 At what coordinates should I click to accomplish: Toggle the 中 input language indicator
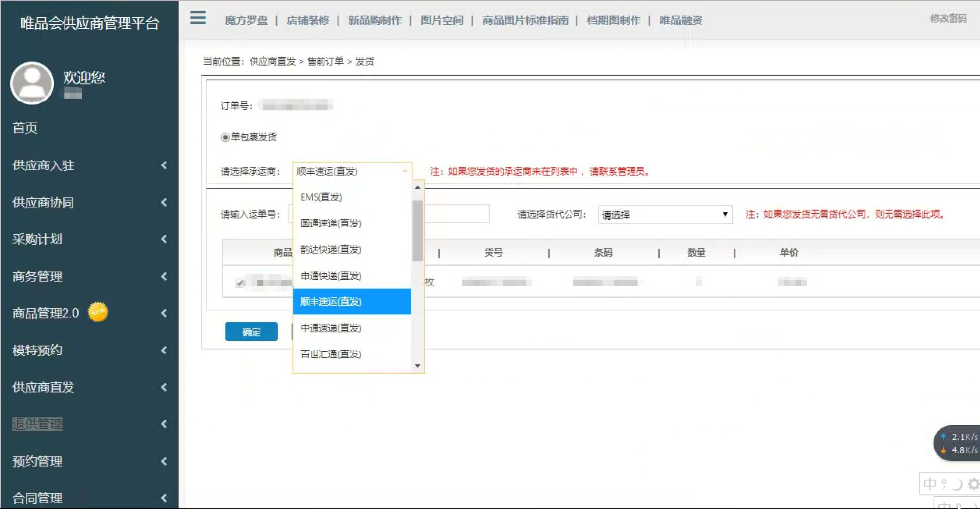930,484
